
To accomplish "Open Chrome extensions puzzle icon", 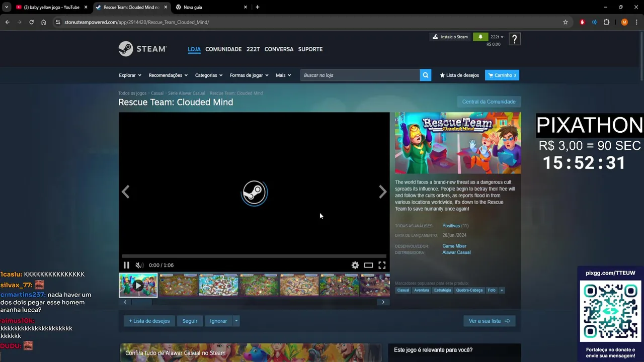I will pyautogui.click(x=606, y=22).
